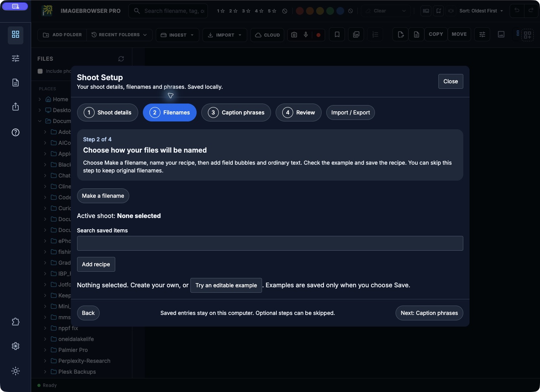Click Next: Caption phrases button

click(429, 313)
